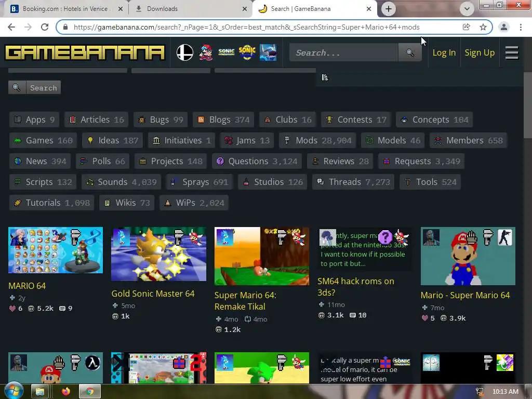
Task: Click the magnifier button in header search
Action: tap(410, 52)
